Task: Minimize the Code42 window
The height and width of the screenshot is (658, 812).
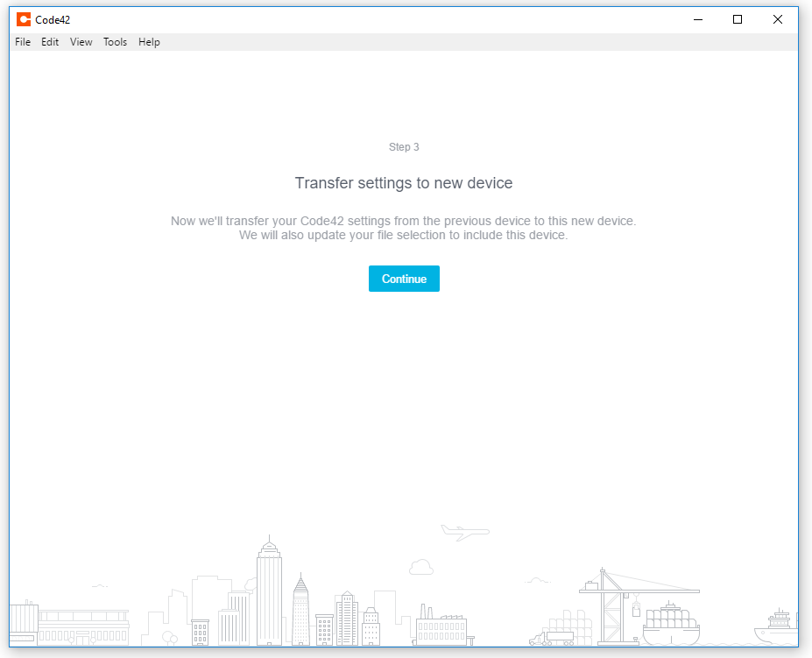Action: point(697,19)
